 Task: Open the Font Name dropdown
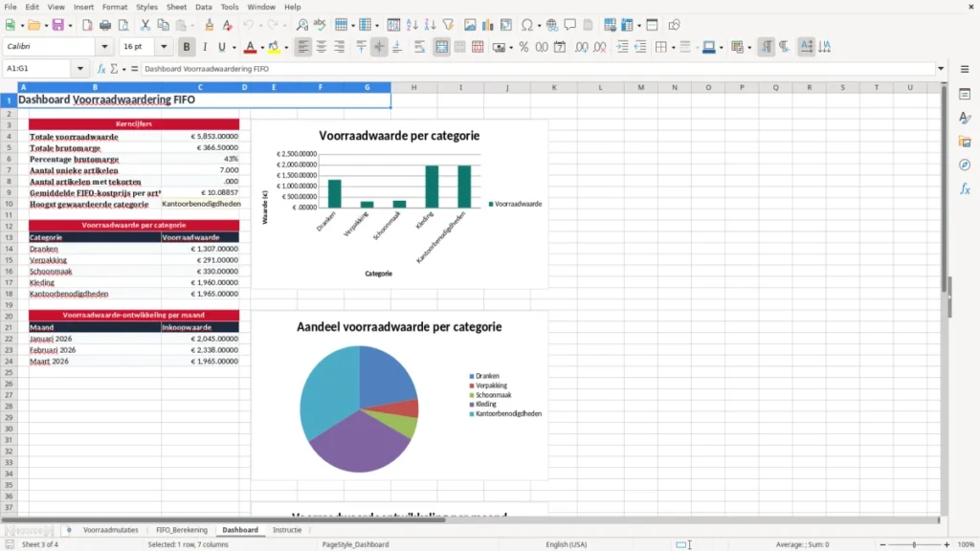(x=104, y=46)
